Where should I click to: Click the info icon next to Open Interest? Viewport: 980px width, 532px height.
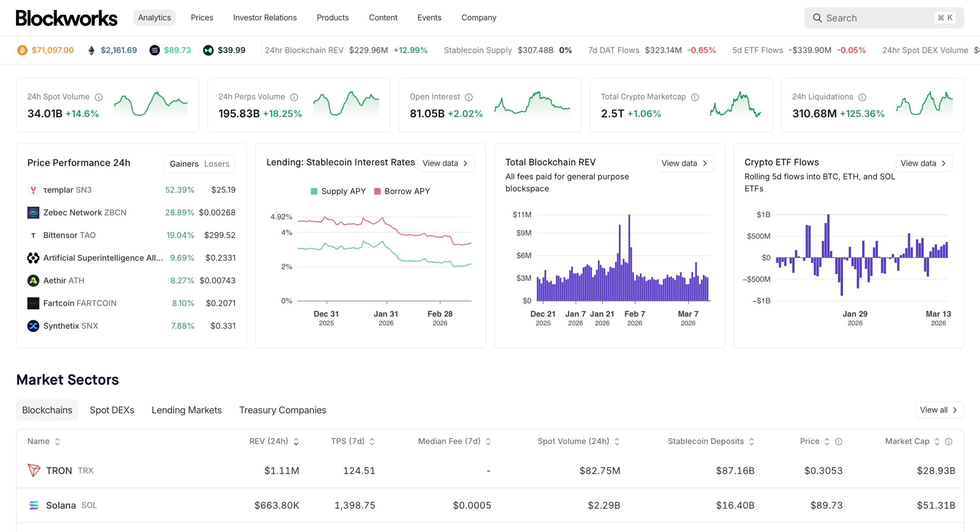(469, 97)
